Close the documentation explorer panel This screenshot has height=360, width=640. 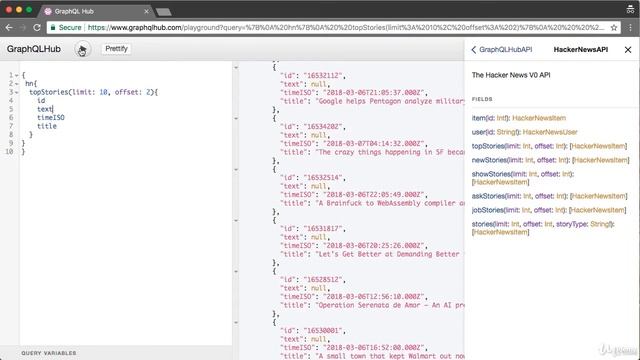pos(628,50)
